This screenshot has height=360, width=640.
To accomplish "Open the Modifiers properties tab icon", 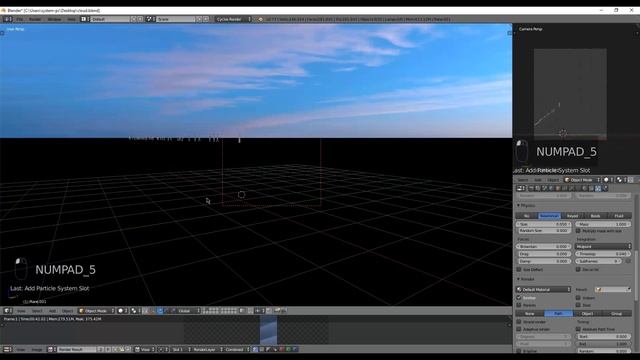I will tap(571, 188).
